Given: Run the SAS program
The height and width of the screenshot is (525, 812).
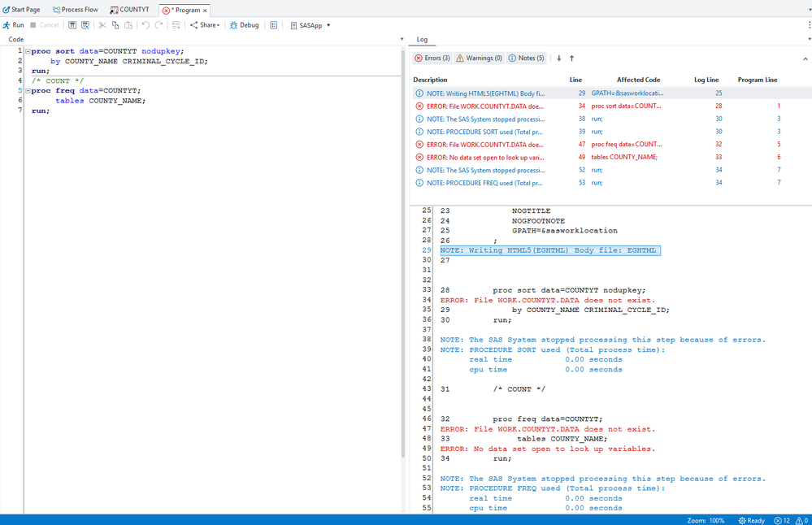Looking at the screenshot, I should pyautogui.click(x=13, y=25).
